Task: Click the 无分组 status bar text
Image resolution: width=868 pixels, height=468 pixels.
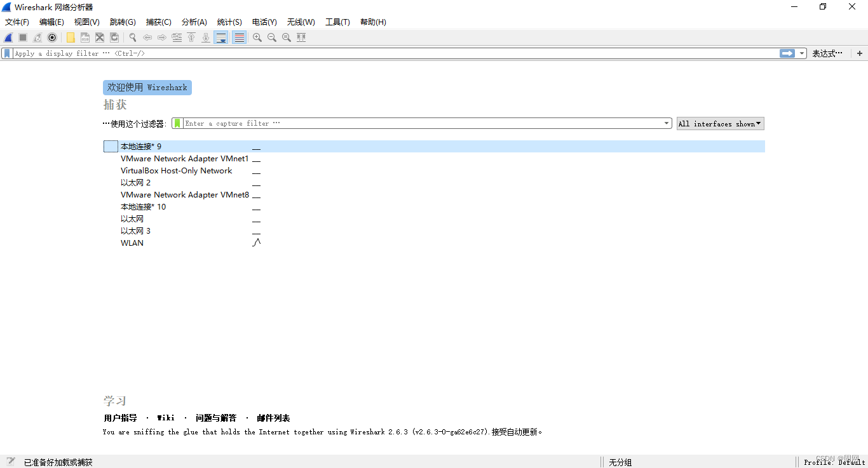Action: coord(620,462)
